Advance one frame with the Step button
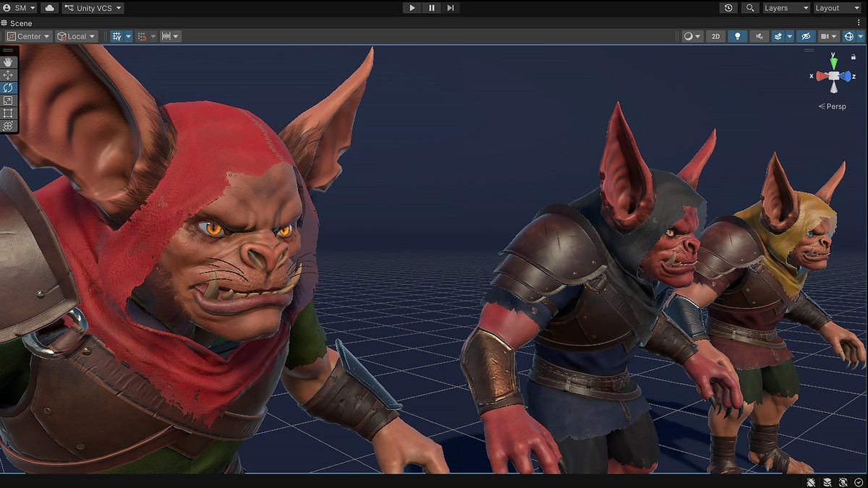 [450, 8]
